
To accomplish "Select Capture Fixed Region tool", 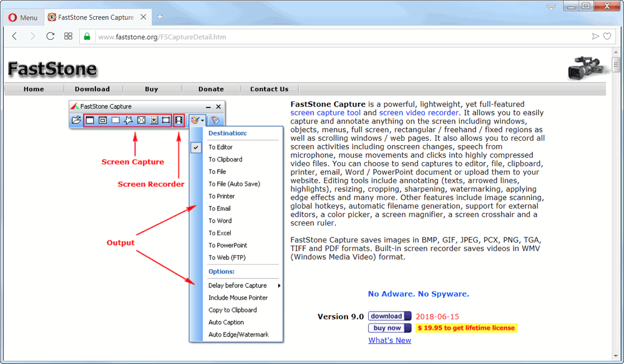I will [x=166, y=120].
